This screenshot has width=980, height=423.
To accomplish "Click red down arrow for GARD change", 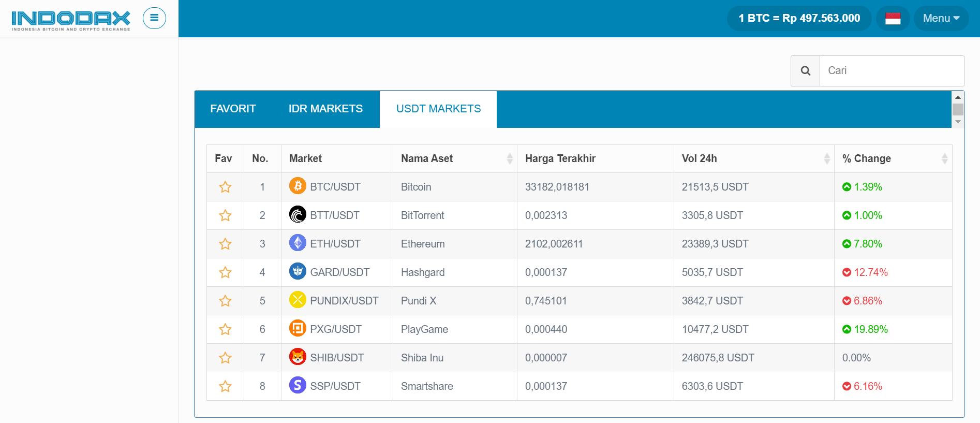I will coord(847,272).
